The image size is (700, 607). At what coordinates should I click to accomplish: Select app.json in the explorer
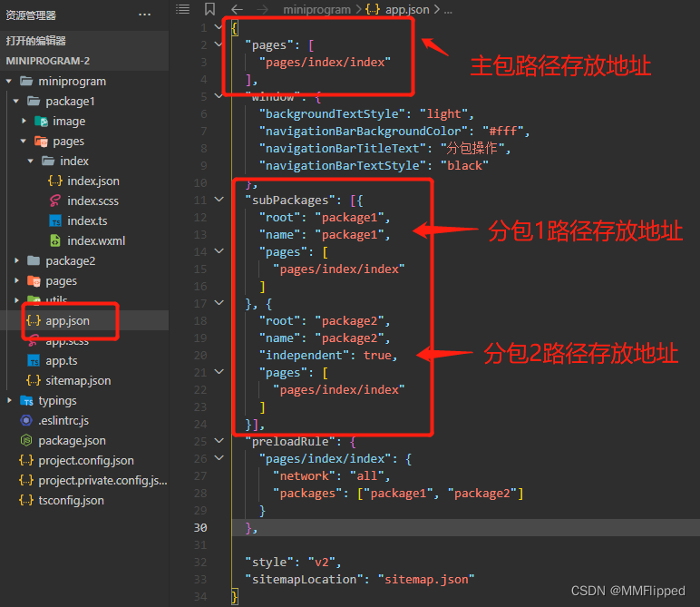point(67,320)
